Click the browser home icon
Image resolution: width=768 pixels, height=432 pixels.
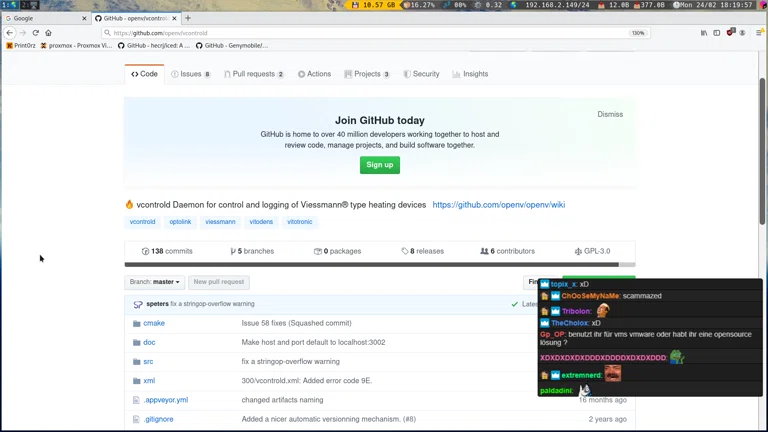(48, 33)
